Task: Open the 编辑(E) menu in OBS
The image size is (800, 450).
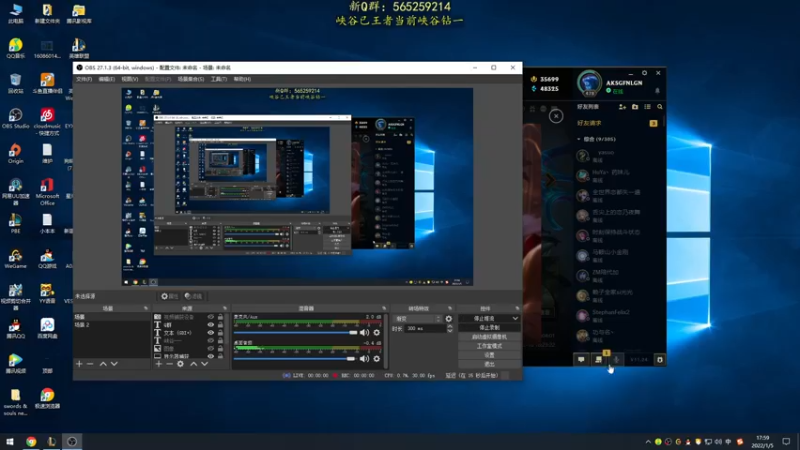Action: [x=106, y=79]
